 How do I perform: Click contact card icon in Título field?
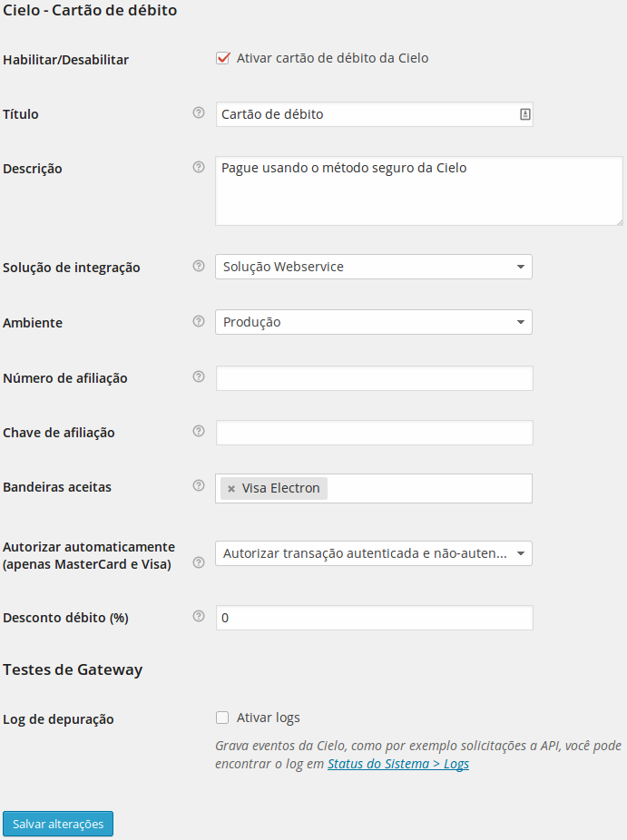click(x=524, y=114)
